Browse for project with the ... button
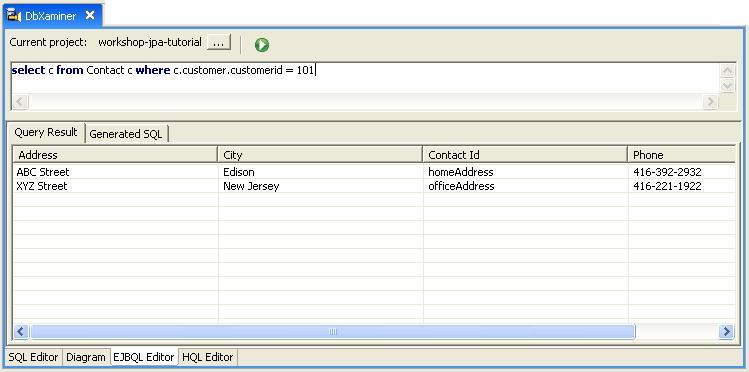749x372 pixels. [218, 43]
